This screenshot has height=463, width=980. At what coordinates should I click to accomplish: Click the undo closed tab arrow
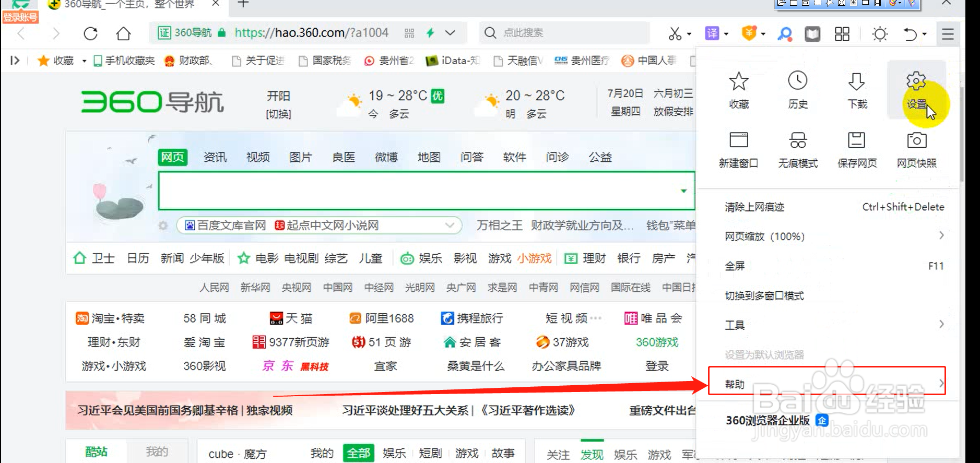(x=910, y=34)
